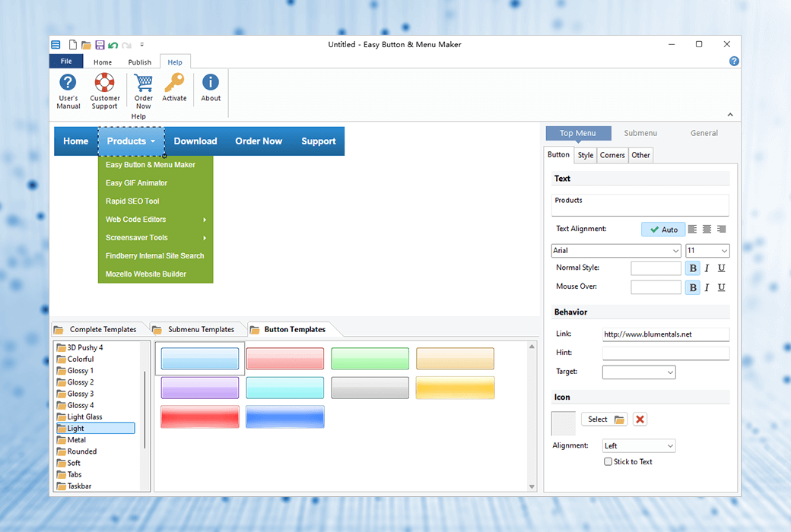This screenshot has width=791, height=532.
Task: Open the About info icon
Action: point(211,87)
